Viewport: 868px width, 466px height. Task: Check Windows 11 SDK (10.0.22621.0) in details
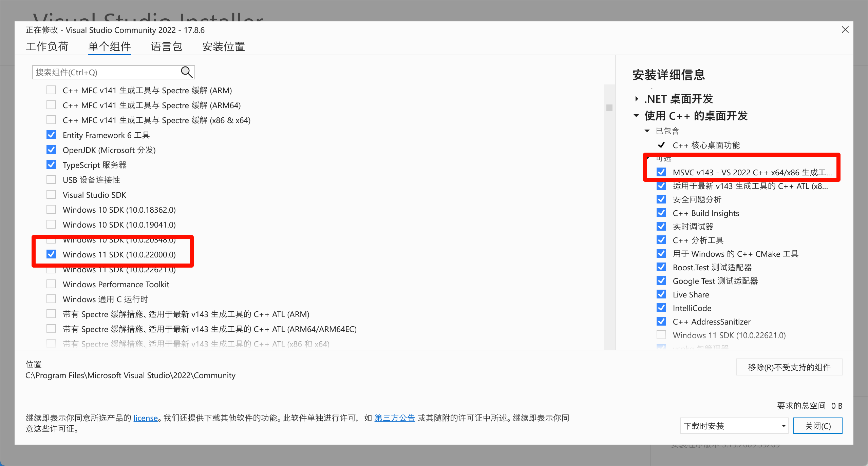661,335
